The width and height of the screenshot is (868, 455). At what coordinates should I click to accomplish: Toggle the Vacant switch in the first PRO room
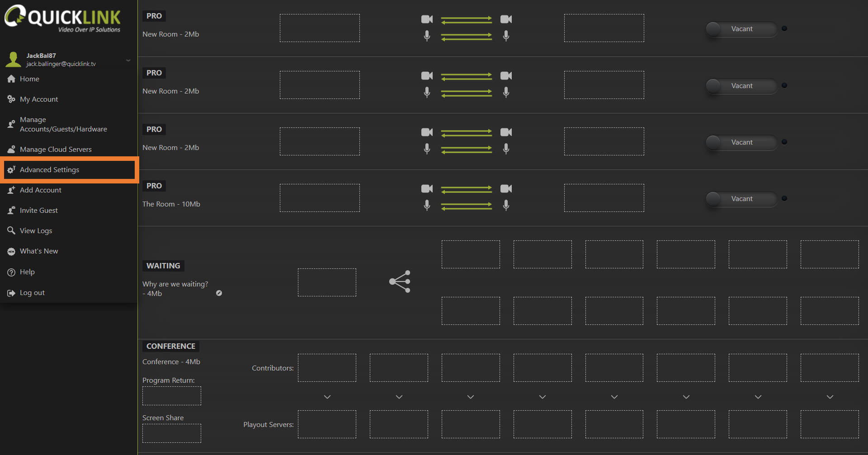click(x=741, y=29)
